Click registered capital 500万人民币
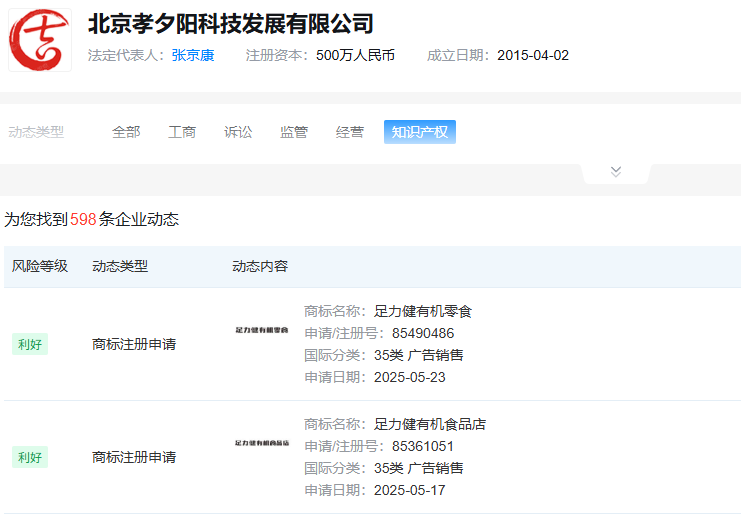This screenshot has width=741, height=525. click(355, 55)
